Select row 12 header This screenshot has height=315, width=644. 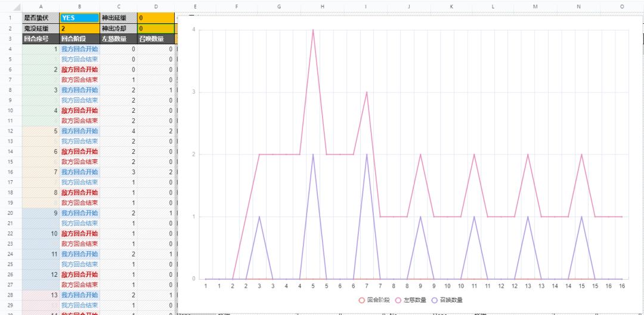click(x=11, y=131)
